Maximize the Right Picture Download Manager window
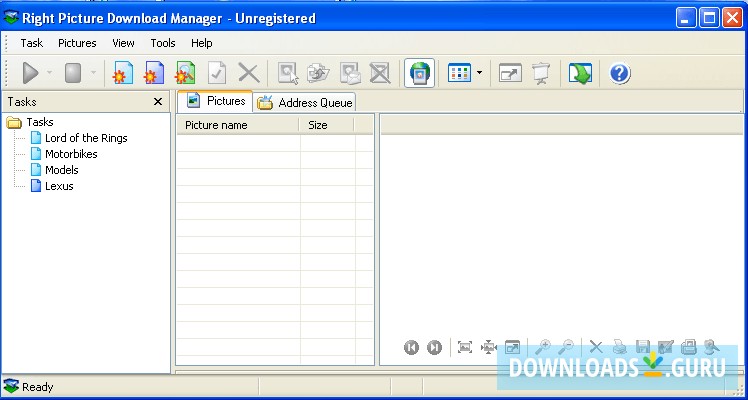Screen dimensions: 748x400 point(709,18)
